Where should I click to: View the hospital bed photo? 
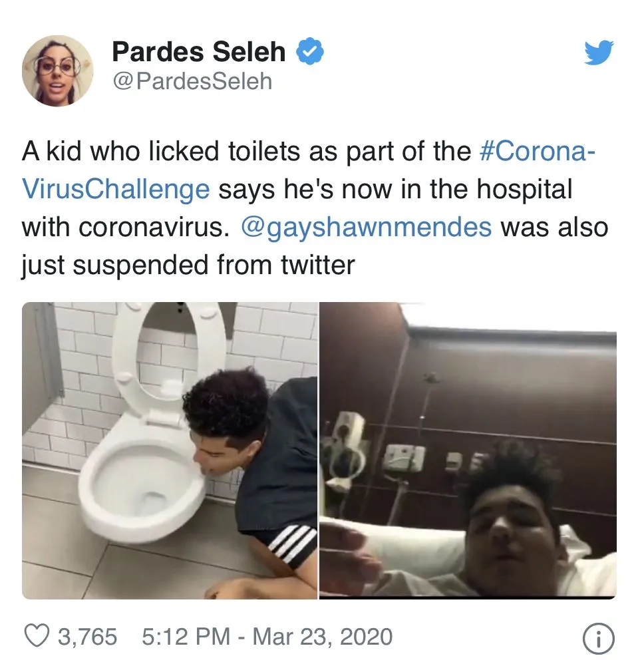pyautogui.click(x=468, y=450)
